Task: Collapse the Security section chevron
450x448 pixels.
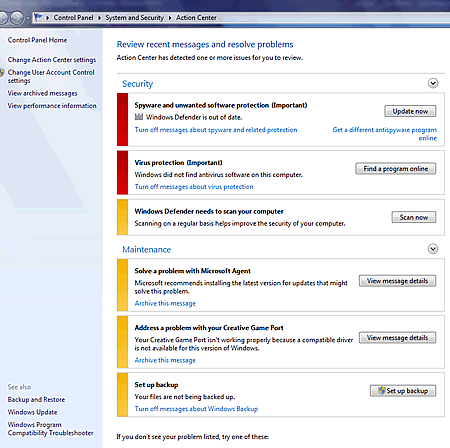Action: [433, 83]
